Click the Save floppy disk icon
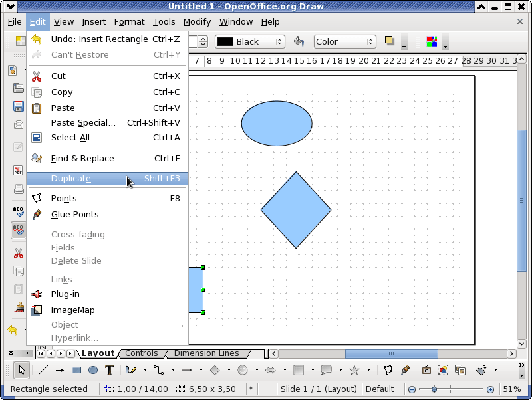This screenshot has width=532, height=400. point(19,106)
